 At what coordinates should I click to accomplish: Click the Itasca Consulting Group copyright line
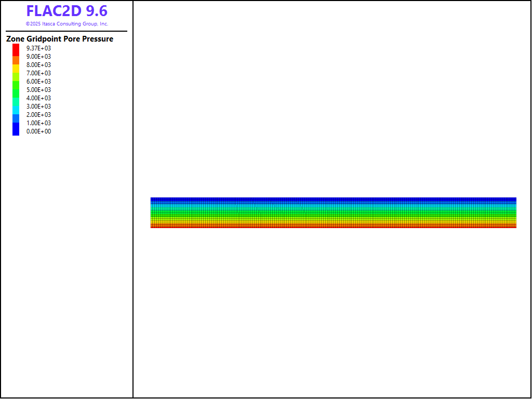tap(67, 24)
